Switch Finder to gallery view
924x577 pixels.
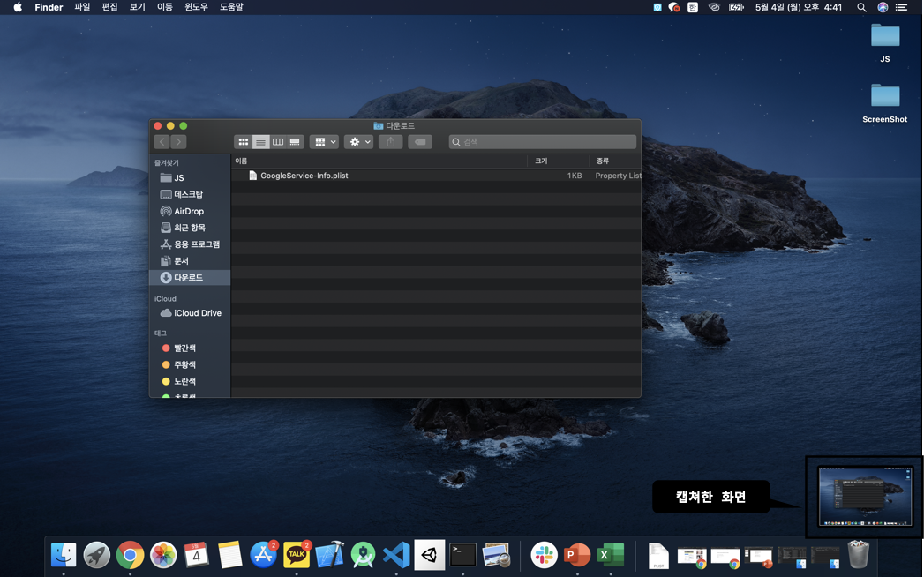(x=295, y=142)
